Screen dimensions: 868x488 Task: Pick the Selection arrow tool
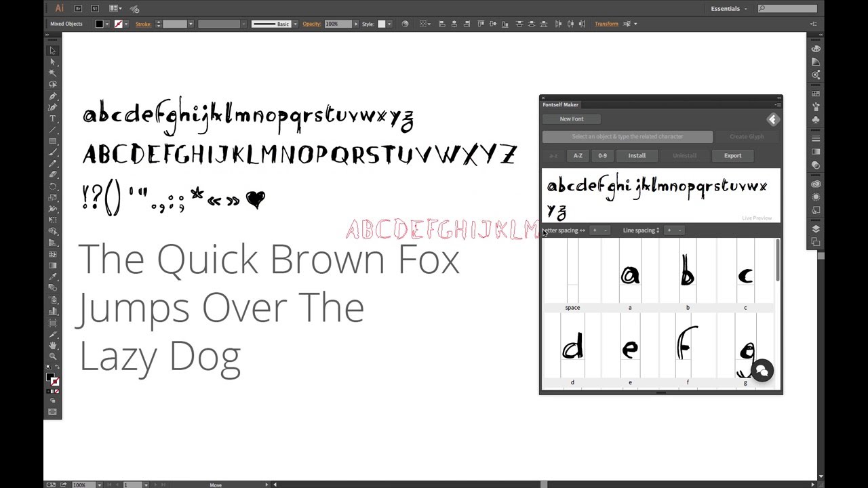click(52, 51)
